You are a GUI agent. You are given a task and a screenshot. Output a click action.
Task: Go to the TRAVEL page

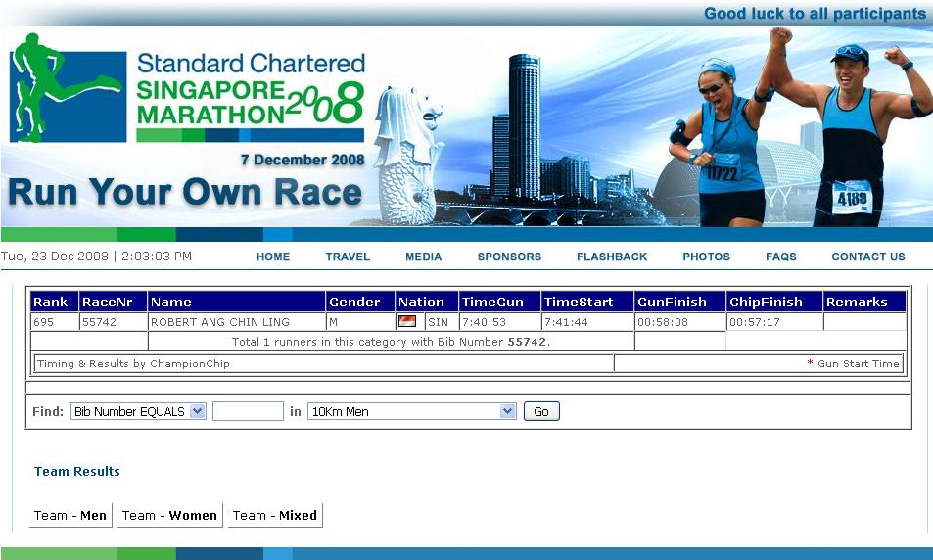(348, 257)
